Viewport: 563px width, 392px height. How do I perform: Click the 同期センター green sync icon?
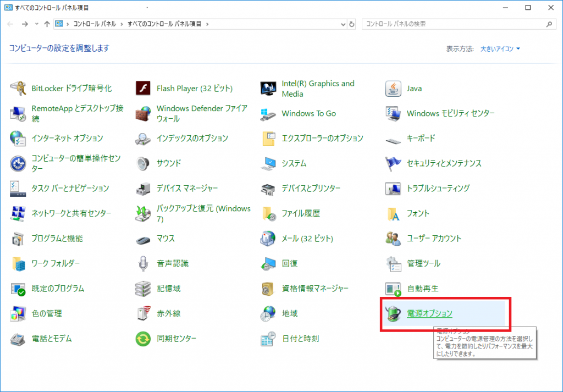point(143,339)
